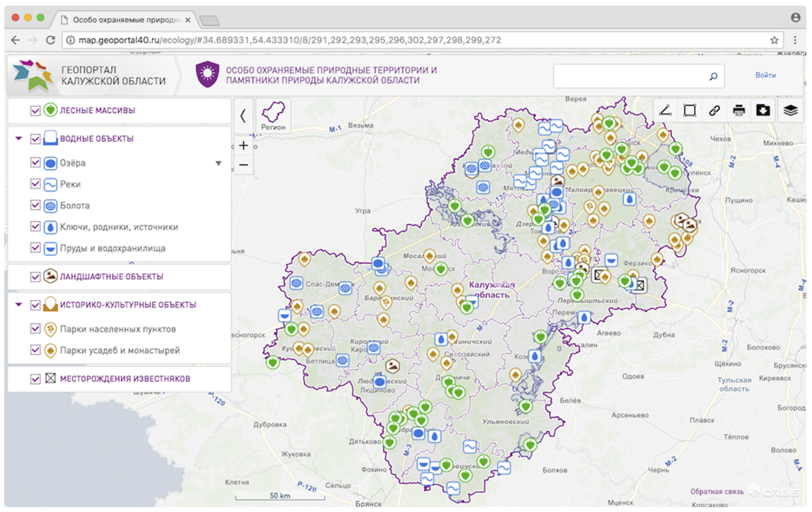Click the Ключи, родники drop legend icon

[50, 227]
